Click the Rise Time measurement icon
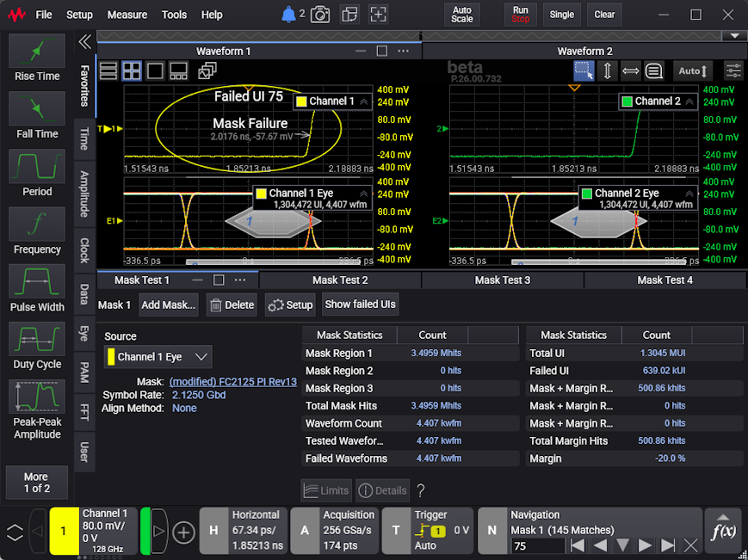748x560 pixels. pyautogui.click(x=37, y=52)
